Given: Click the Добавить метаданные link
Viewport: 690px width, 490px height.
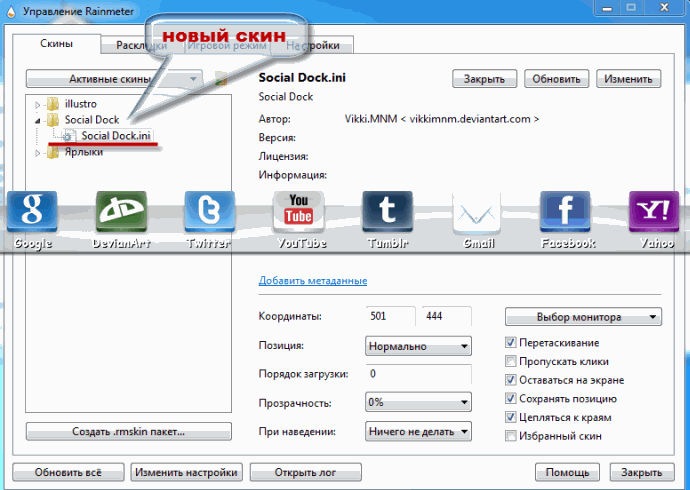Looking at the screenshot, I should point(313,281).
